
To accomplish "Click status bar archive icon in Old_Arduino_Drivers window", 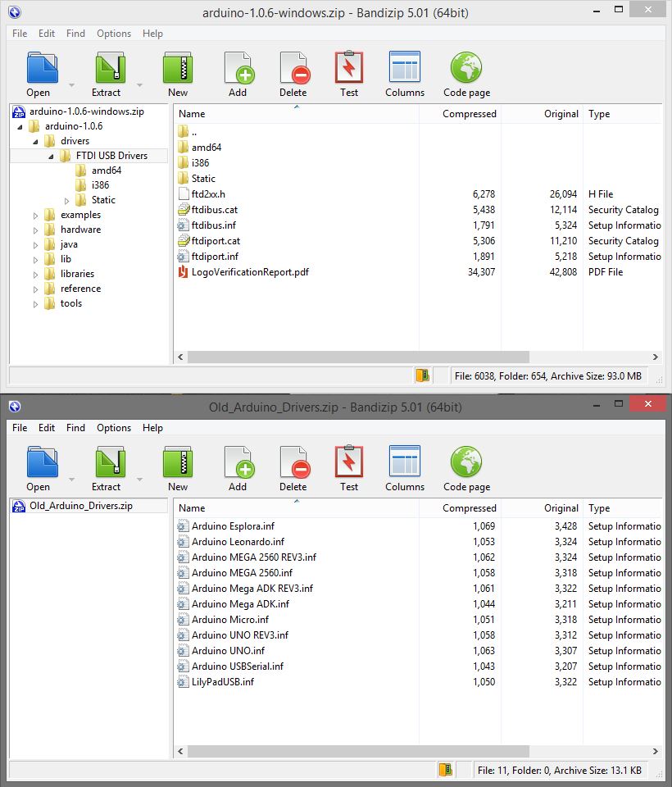I will click(445, 770).
